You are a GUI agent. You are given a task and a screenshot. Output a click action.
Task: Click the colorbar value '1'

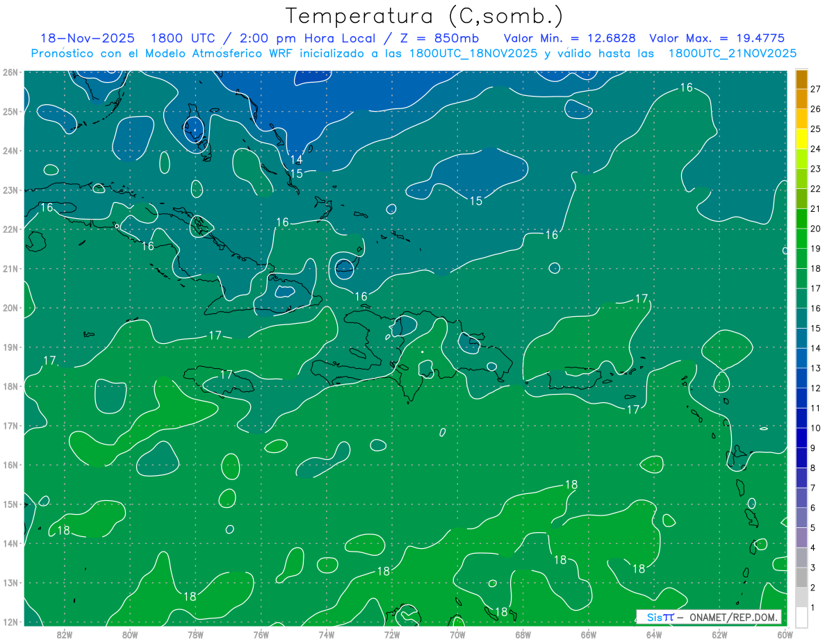point(812,608)
